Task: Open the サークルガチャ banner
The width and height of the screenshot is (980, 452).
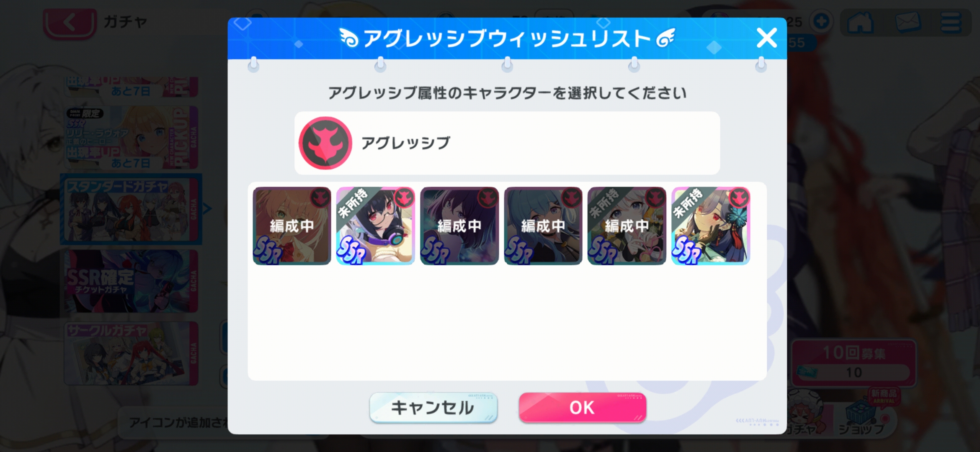Action: 131,354
